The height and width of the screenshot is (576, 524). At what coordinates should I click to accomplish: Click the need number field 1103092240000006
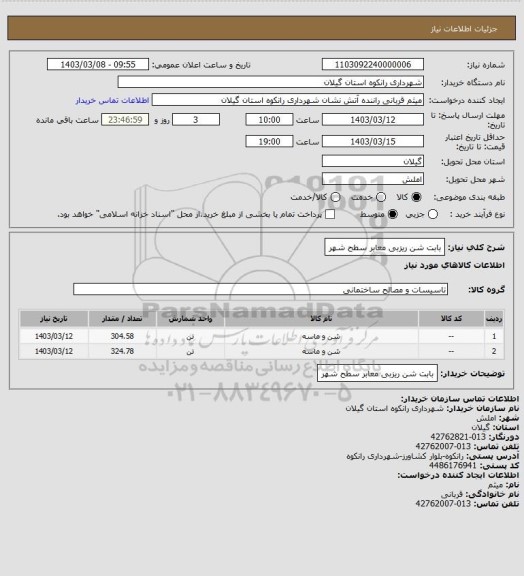373,65
